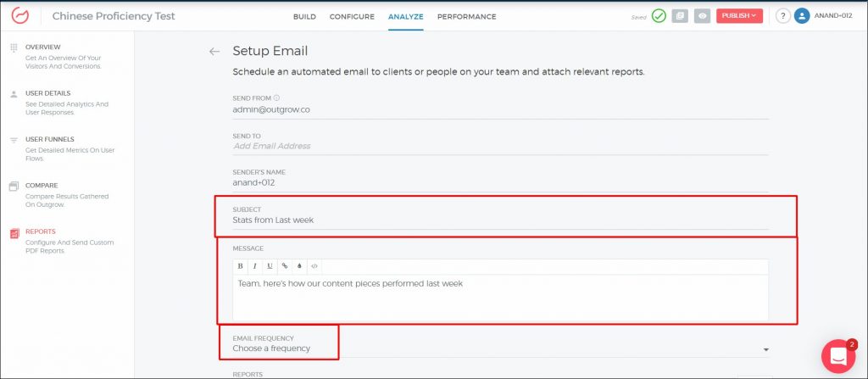Toggle underline formatting in message
The image size is (868, 379).
coord(270,266)
